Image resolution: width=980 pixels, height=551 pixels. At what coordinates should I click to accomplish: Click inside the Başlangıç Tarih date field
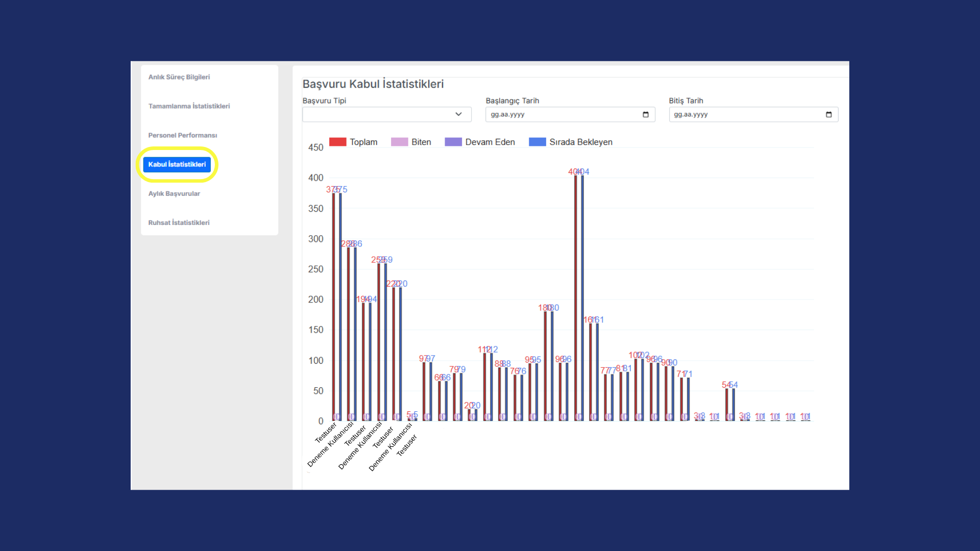570,114
